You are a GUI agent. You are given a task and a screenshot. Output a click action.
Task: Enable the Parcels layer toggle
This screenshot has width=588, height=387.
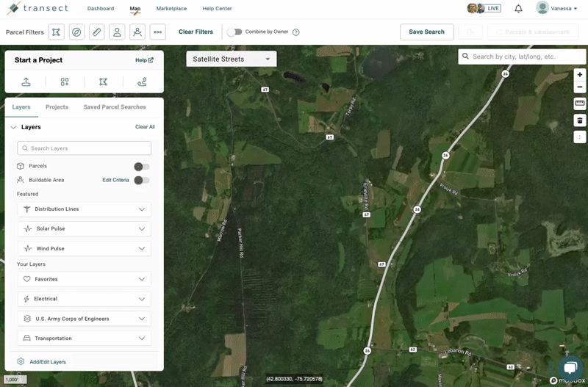141,167
